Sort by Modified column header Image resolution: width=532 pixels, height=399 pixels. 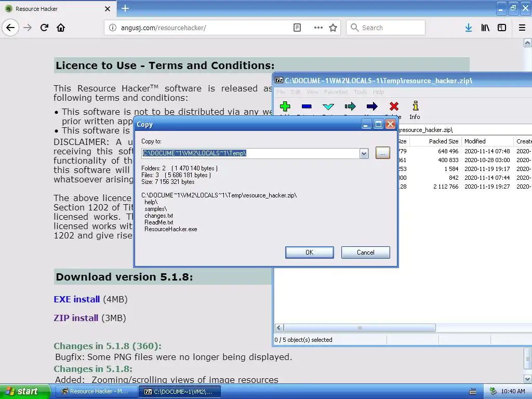(x=487, y=141)
